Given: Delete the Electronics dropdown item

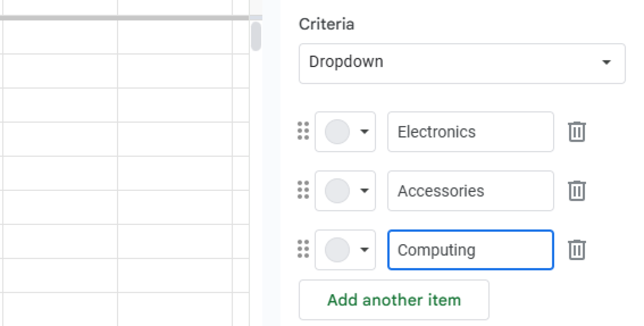Looking at the screenshot, I should tap(576, 132).
